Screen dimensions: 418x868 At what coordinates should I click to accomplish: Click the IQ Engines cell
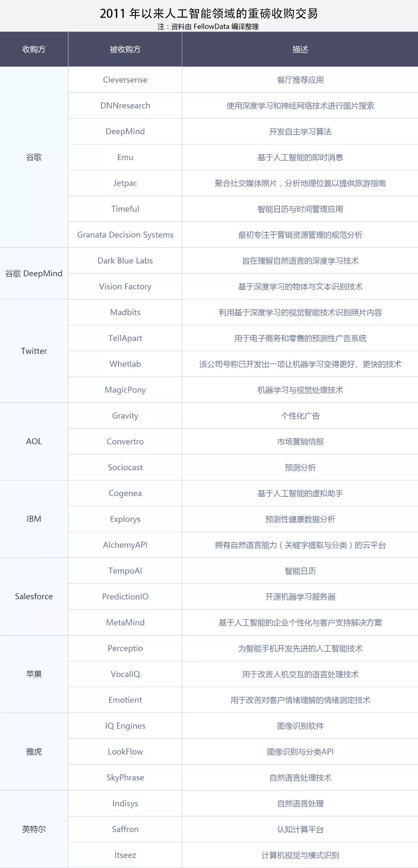pyautogui.click(x=125, y=726)
